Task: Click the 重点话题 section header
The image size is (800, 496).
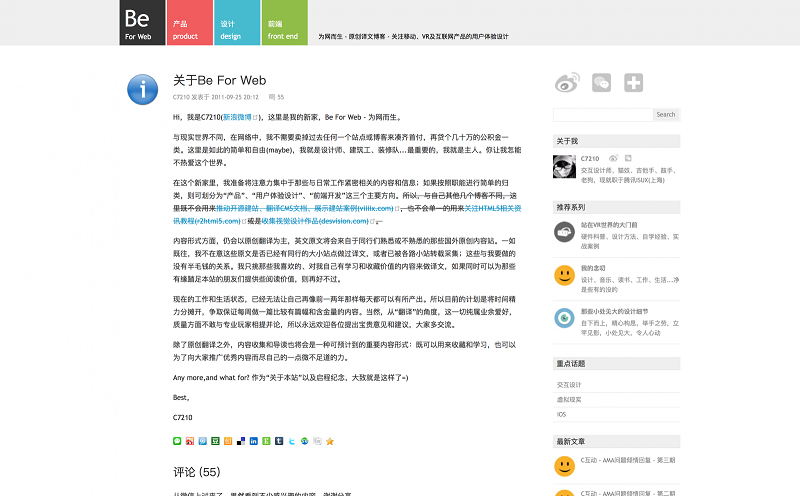Action: tap(616, 363)
